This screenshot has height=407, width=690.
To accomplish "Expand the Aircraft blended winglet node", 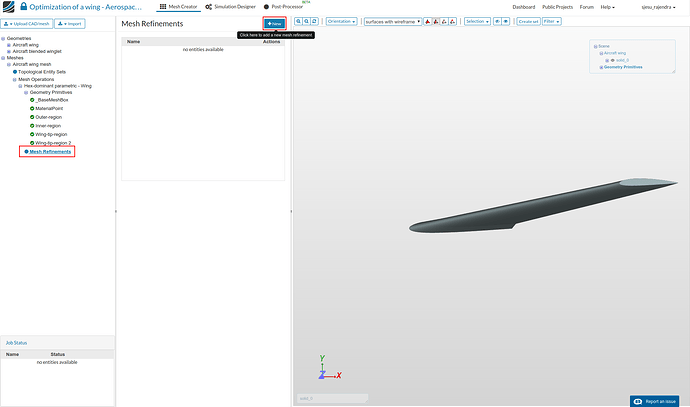I will coord(9,51).
